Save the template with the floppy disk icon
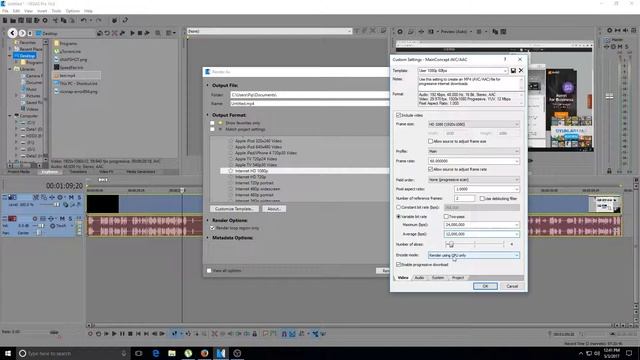Image resolution: width=640 pixels, height=360 pixels. click(x=513, y=71)
